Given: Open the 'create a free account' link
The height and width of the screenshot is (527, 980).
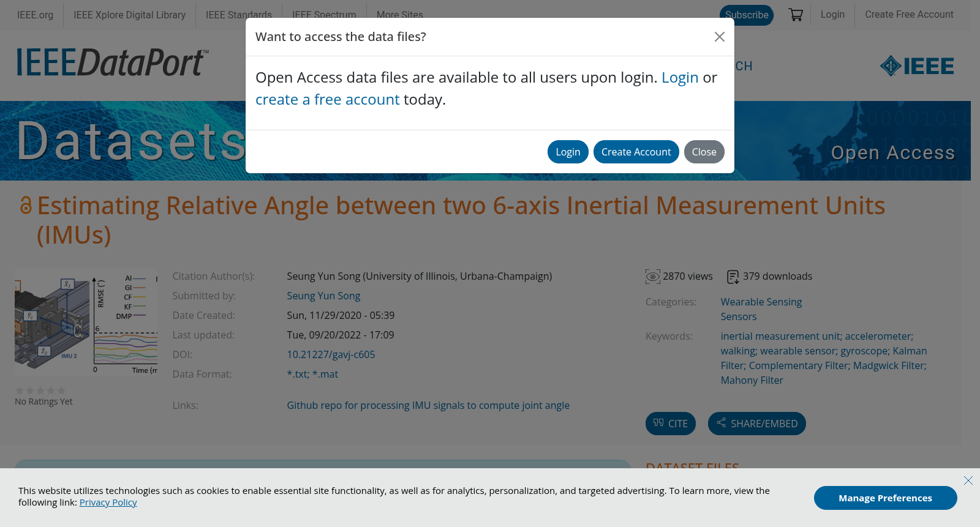Looking at the screenshot, I should pos(327,100).
